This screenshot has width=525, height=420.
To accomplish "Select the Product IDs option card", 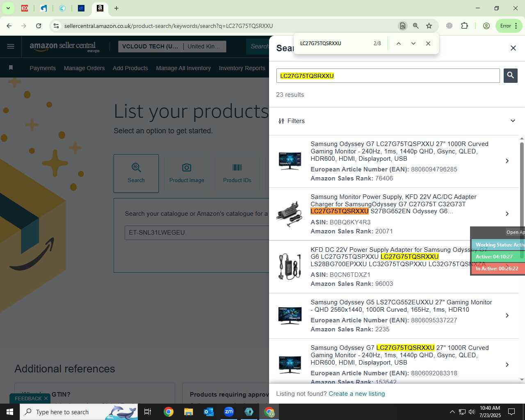I will click(x=237, y=173).
